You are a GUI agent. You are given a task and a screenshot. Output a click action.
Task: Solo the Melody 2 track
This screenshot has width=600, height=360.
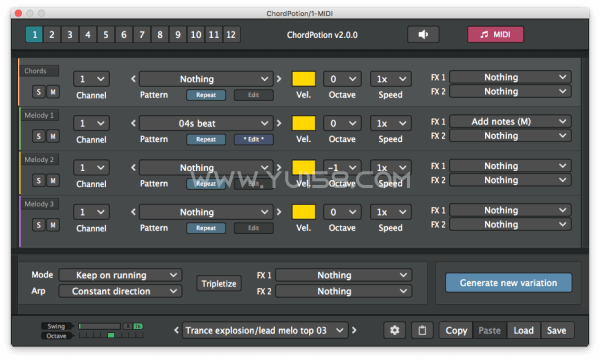[38, 181]
